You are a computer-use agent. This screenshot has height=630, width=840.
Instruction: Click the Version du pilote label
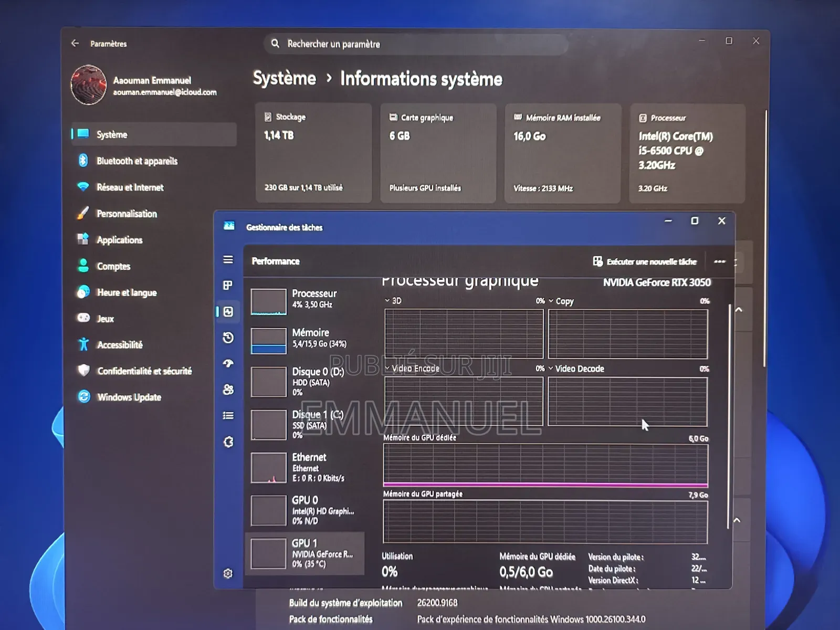point(616,557)
